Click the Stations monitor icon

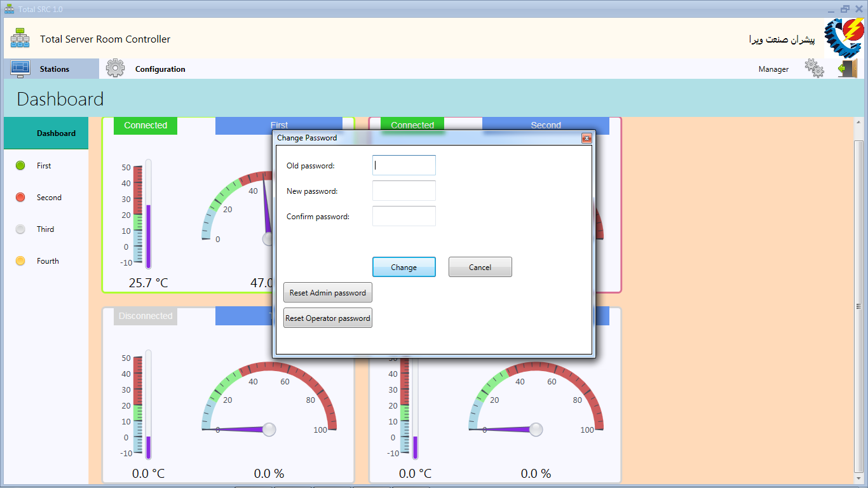(x=20, y=69)
